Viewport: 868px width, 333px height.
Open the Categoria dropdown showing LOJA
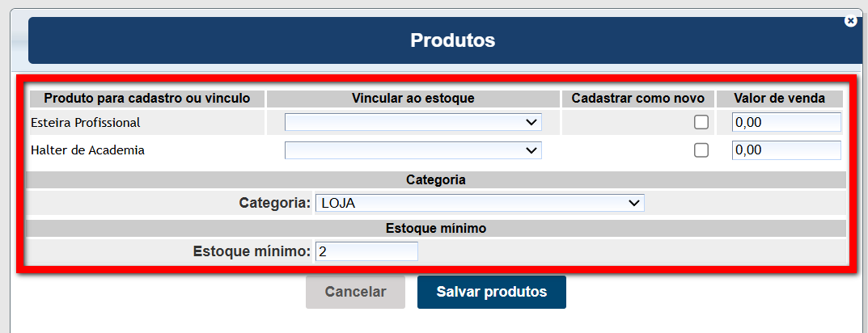click(480, 203)
